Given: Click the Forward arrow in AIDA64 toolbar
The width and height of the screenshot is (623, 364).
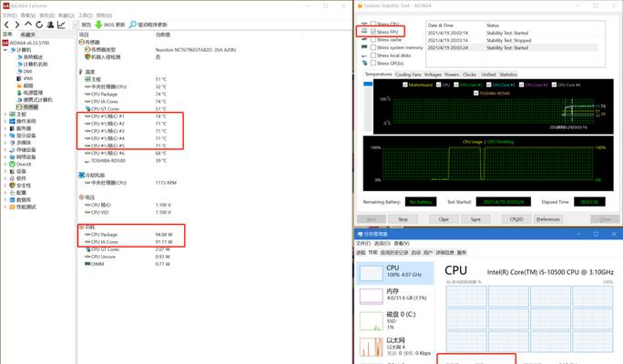Looking at the screenshot, I should click(17, 25).
